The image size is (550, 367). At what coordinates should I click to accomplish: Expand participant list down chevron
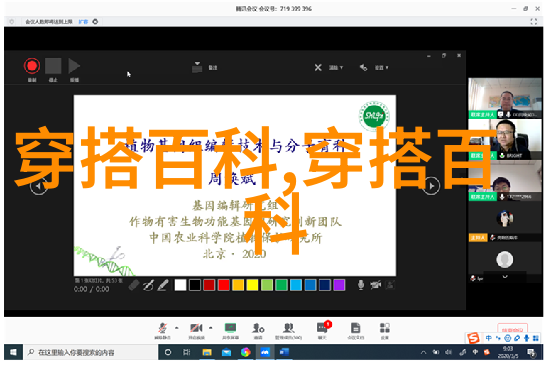(505, 277)
